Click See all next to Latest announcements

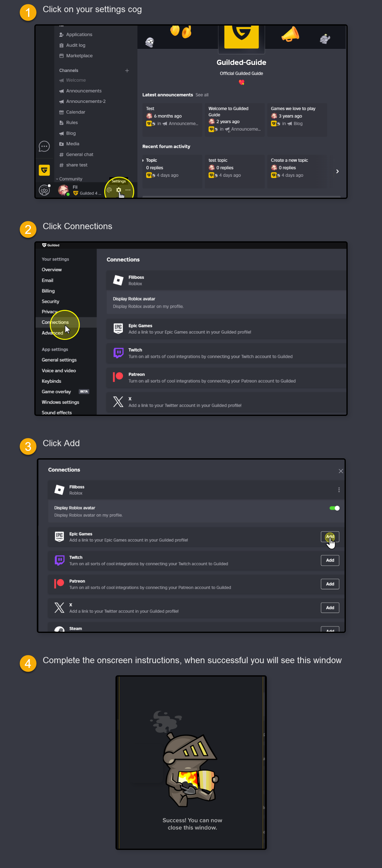202,95
